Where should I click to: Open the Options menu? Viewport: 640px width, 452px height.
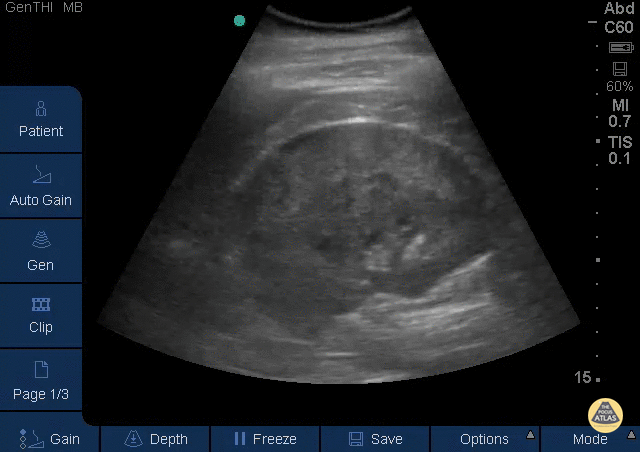[485, 439]
